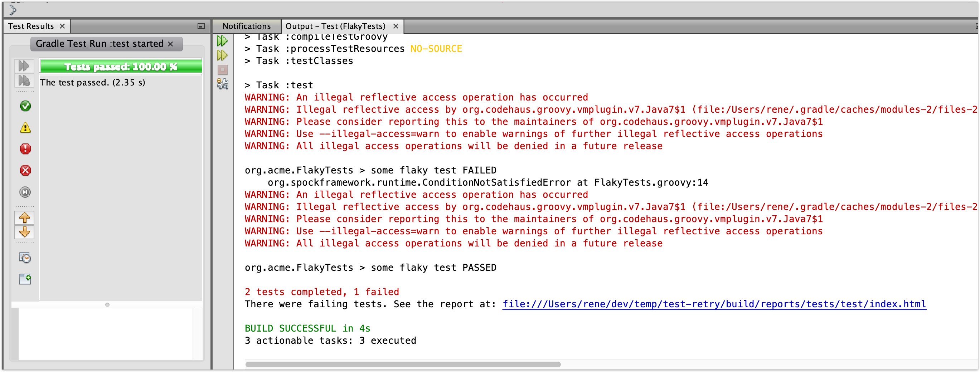
Task: Click the yellow NO-SOURCE label
Action: (436, 49)
